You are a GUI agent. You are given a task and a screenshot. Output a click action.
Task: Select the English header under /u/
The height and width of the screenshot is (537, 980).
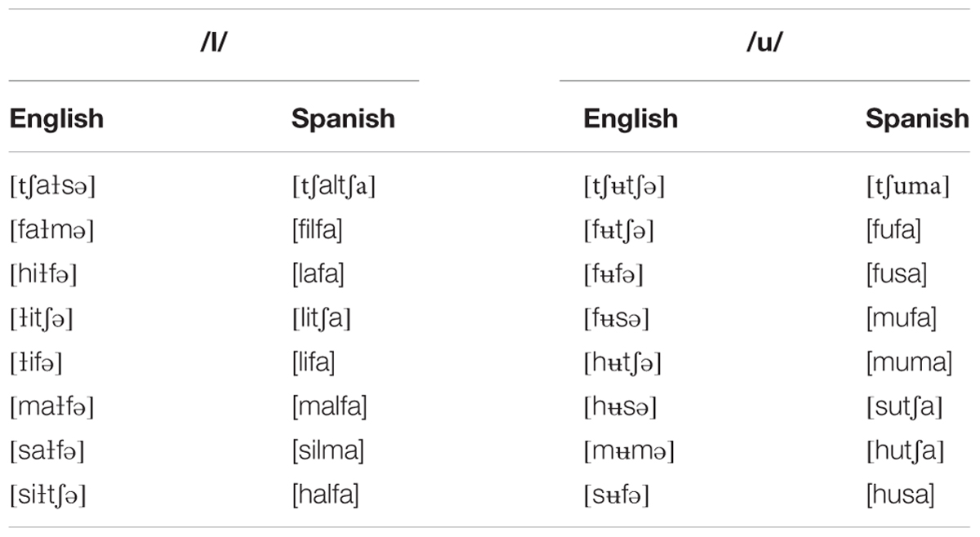630,118
